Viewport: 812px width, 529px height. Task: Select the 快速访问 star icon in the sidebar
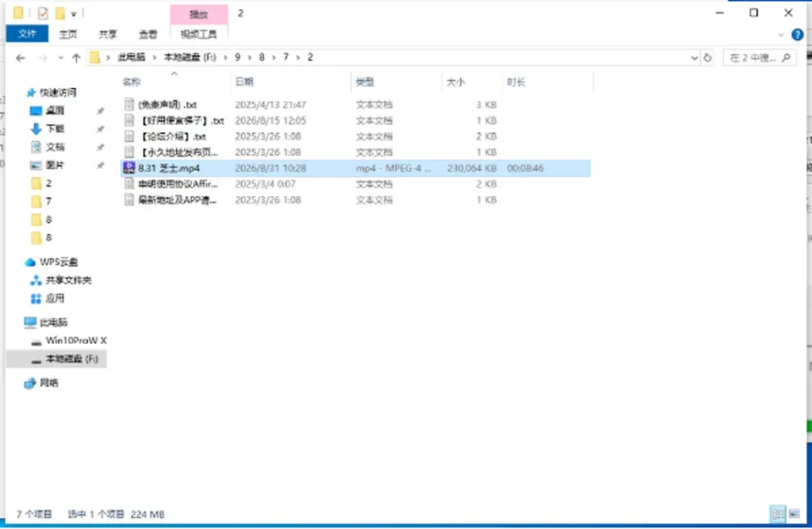point(30,93)
